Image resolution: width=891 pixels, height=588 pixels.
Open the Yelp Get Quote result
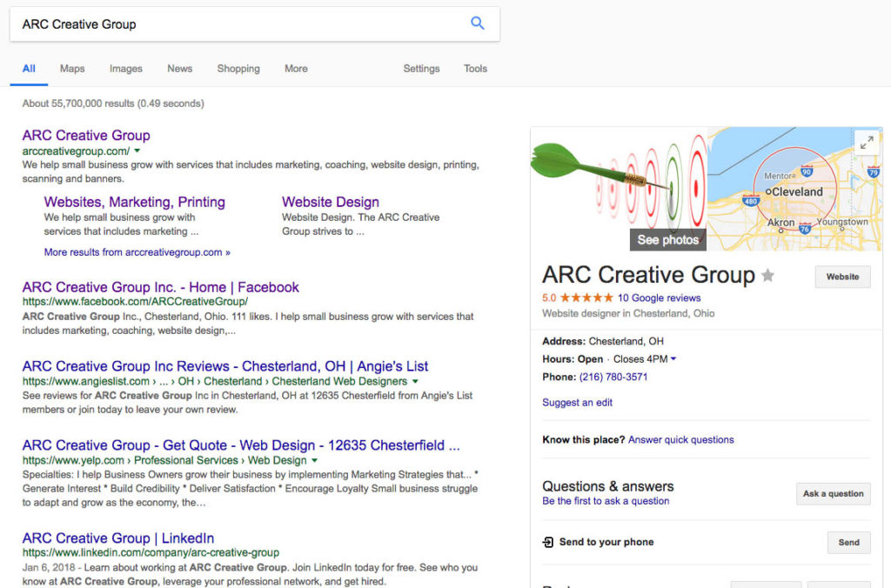click(241, 444)
